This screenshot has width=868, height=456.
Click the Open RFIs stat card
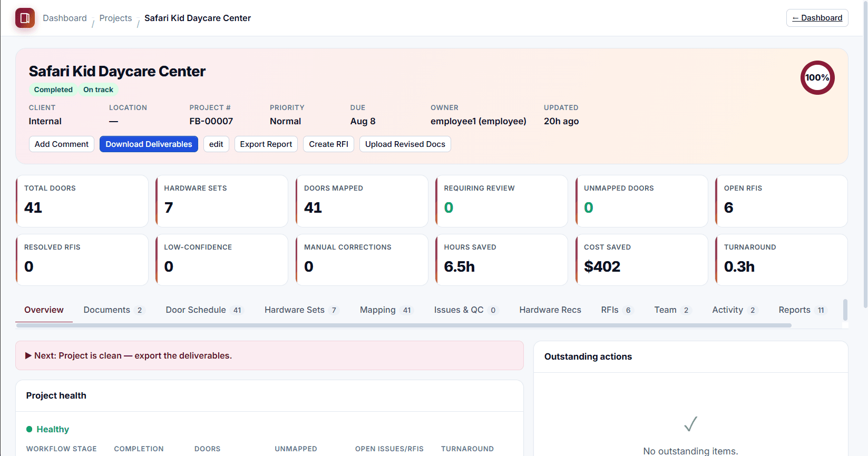(x=782, y=201)
